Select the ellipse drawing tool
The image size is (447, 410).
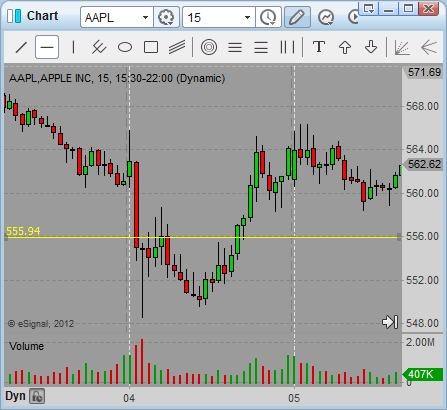(x=125, y=47)
